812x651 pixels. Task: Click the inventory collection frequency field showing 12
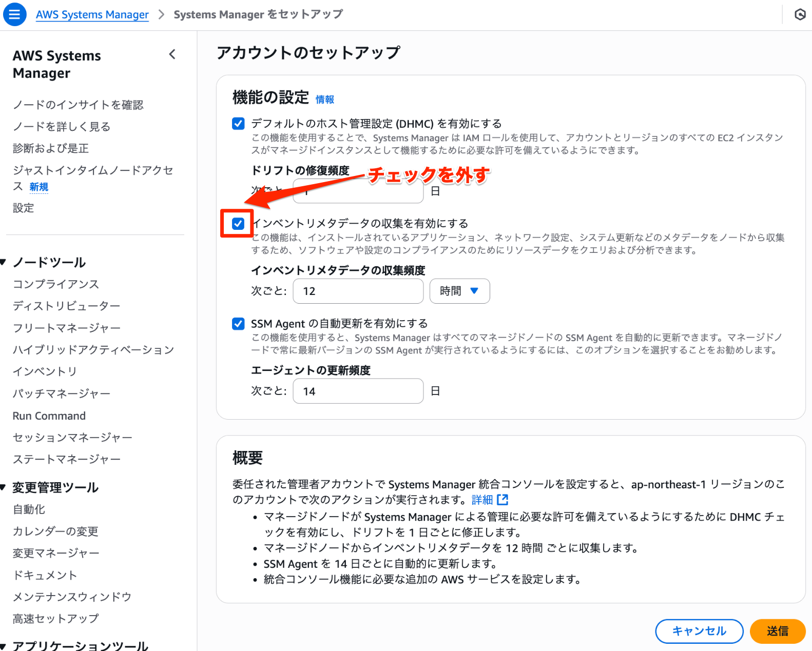click(x=358, y=291)
